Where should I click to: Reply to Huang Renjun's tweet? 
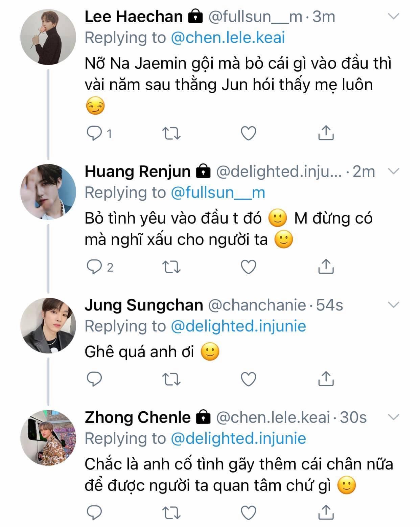coord(94,267)
